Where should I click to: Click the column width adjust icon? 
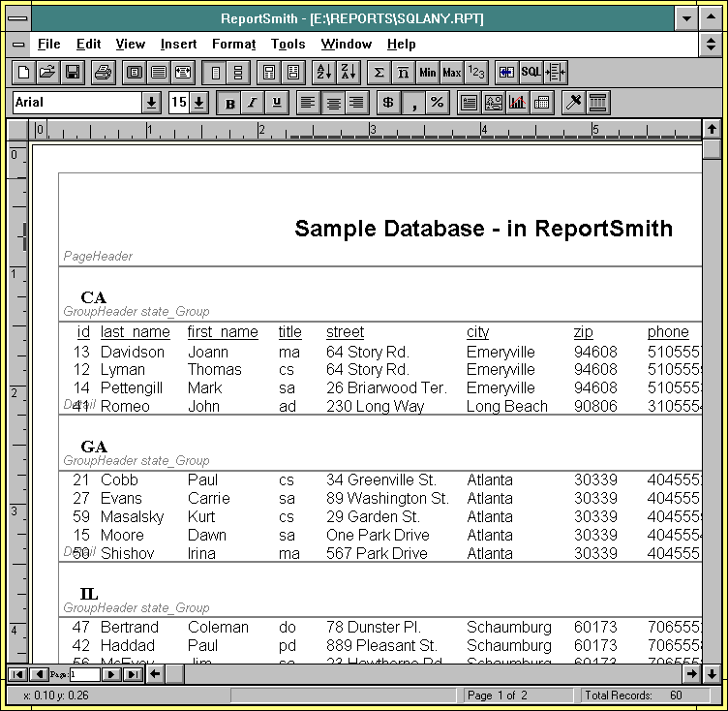click(556, 73)
